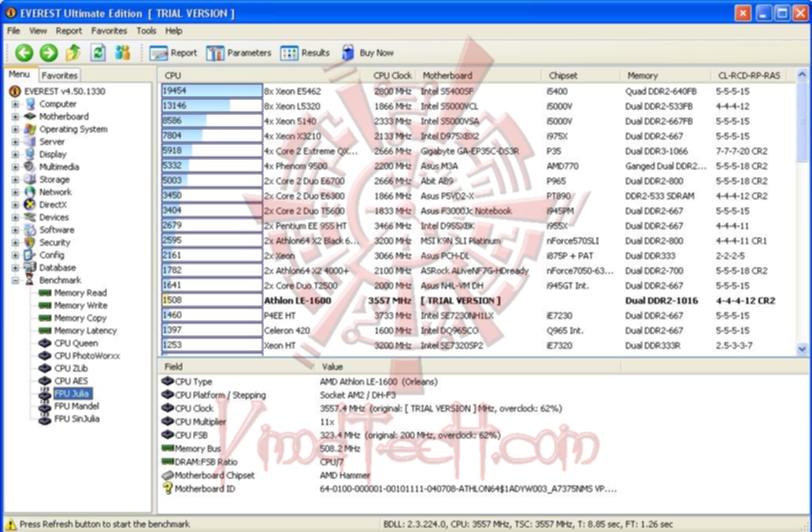Screen dimensions: 812x532
Task: Click the Buy Now button
Action: pos(367,53)
